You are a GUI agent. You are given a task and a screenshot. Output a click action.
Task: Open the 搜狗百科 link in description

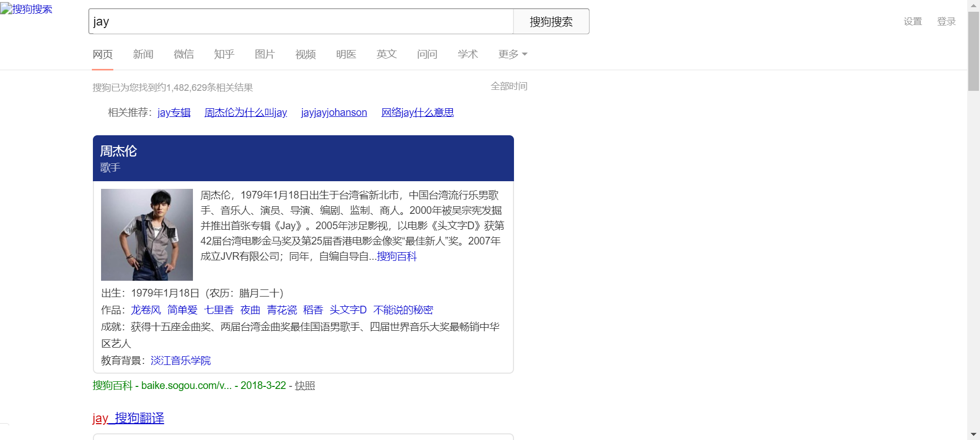[x=397, y=256]
